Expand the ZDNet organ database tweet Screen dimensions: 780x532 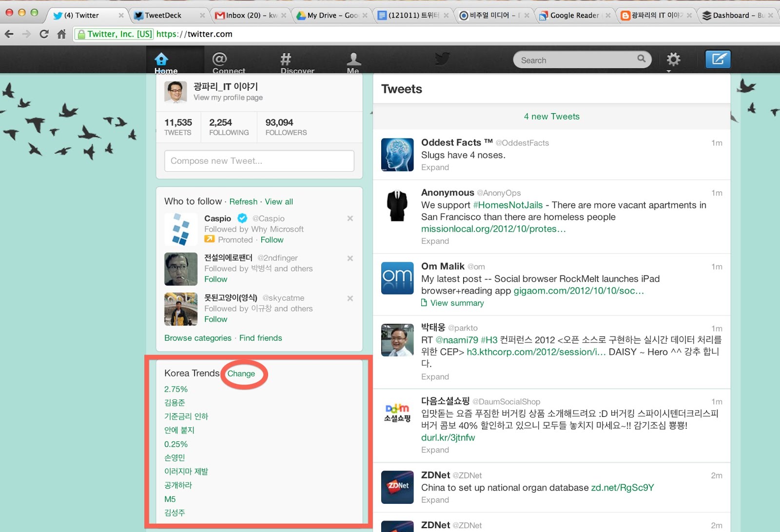(435, 500)
